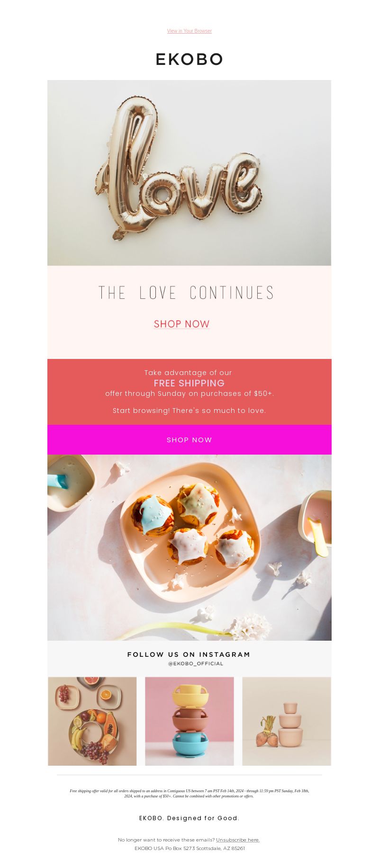Click the EKOBO logo at the top
The image size is (379, 868).
click(189, 59)
